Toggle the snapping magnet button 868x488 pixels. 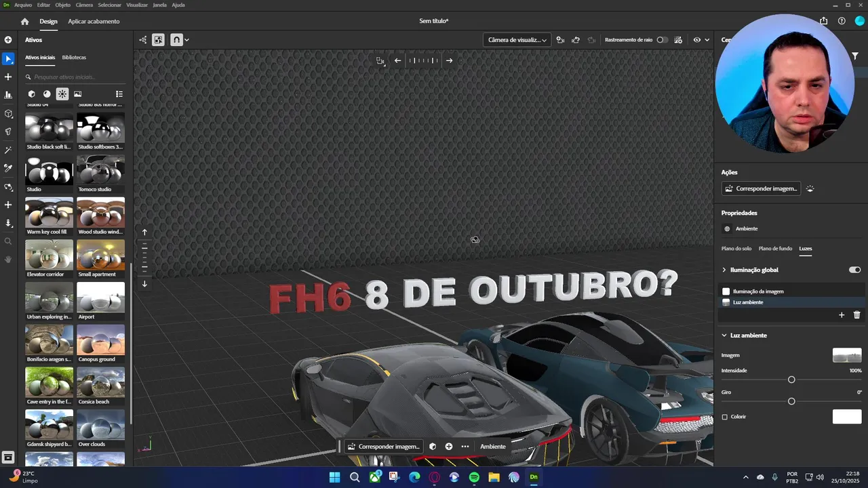(176, 40)
